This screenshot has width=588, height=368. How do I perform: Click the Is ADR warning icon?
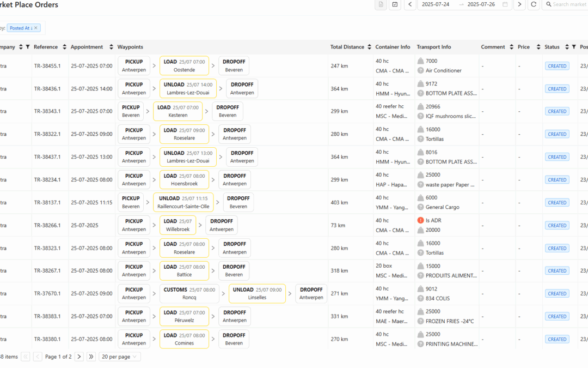pos(420,220)
